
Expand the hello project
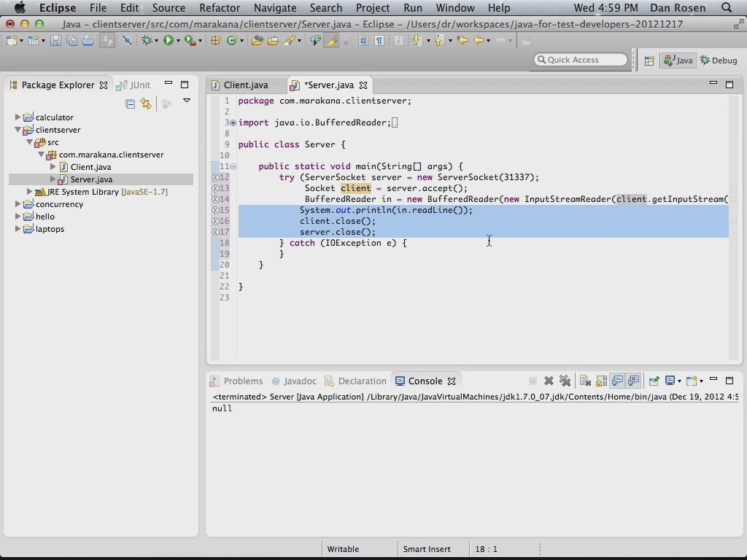tap(18, 216)
